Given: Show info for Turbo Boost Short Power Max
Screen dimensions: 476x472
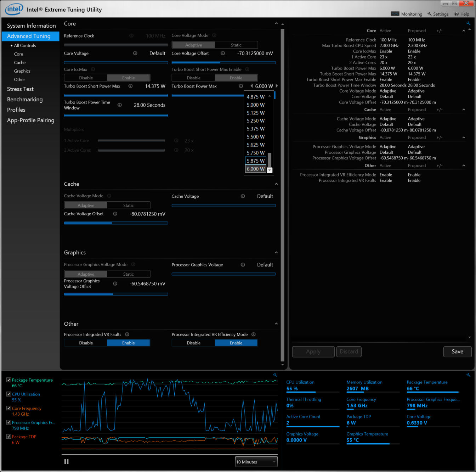Looking at the screenshot, I should [x=131, y=86].
